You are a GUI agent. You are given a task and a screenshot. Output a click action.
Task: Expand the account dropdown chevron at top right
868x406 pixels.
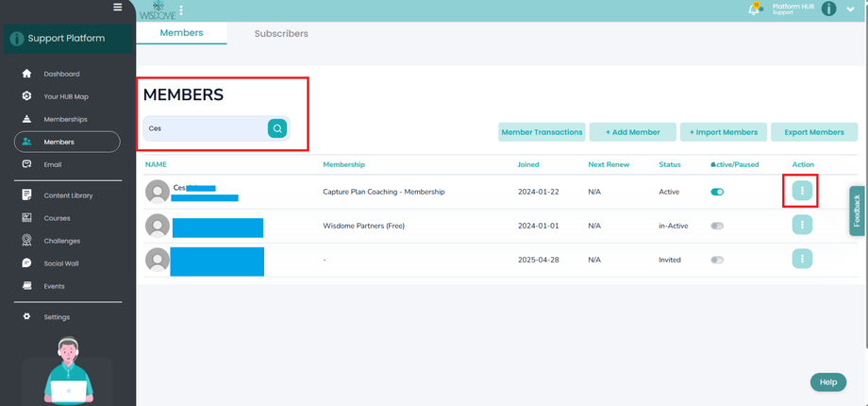pos(850,9)
